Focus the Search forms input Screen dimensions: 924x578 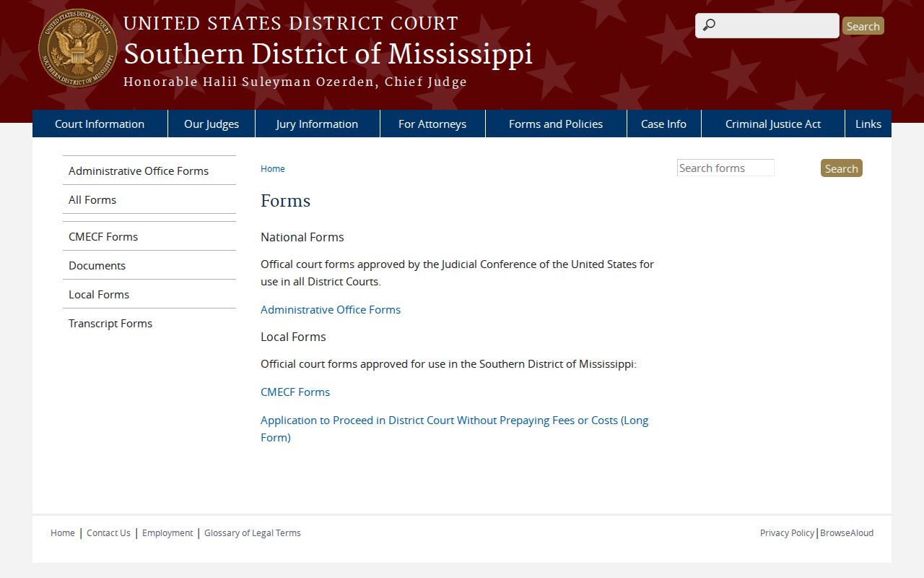[x=725, y=168]
